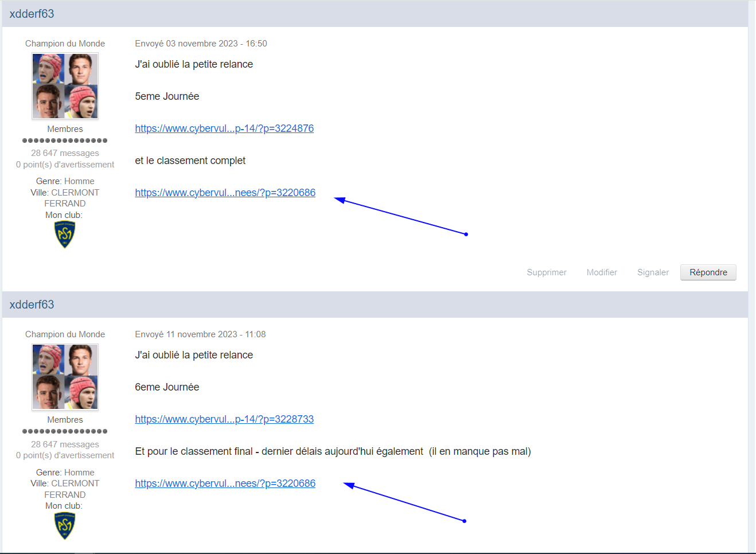Open the classement final link in the 11 novembre post
Viewport: 756px width, 554px height.
pos(225,483)
